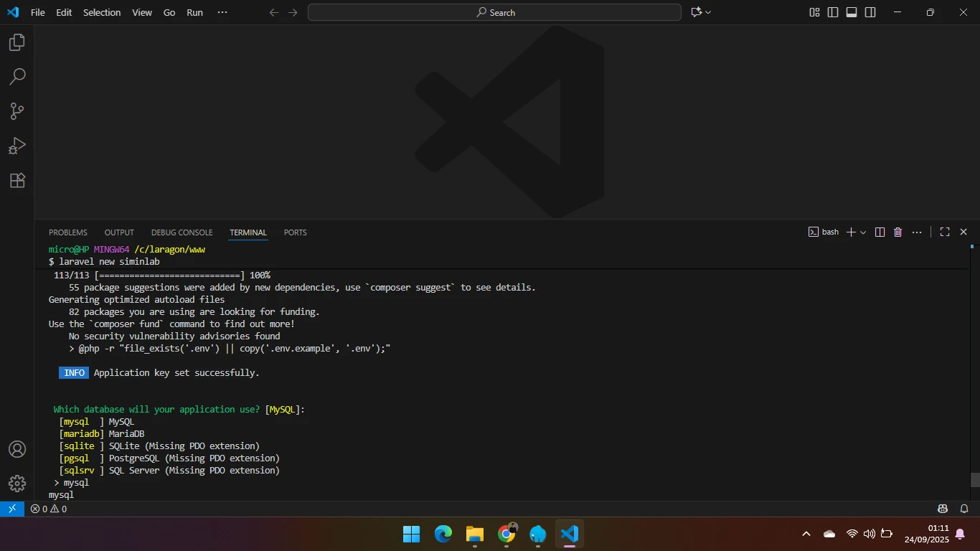Show hidden system tray icons chevron

pyautogui.click(x=806, y=534)
